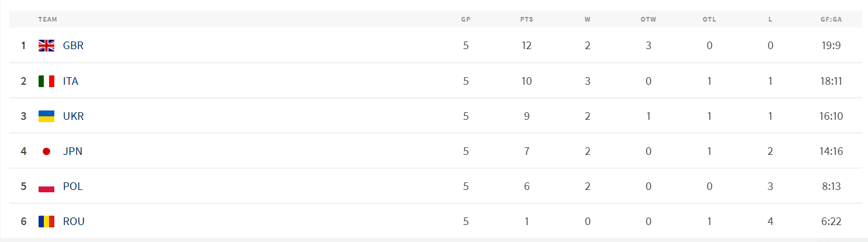Open the GBR team link
868x242 pixels.
click(73, 46)
